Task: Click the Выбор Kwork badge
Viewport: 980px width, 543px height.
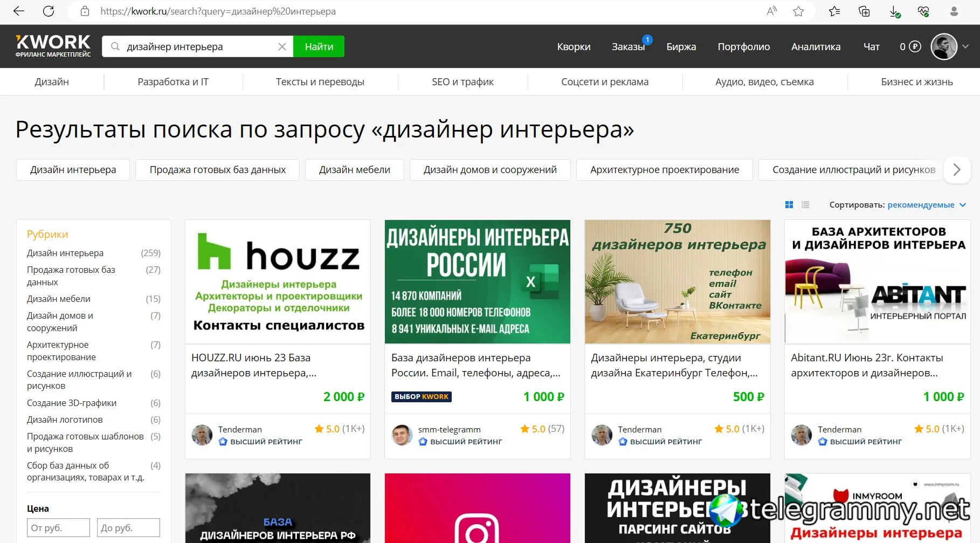Action: pyautogui.click(x=422, y=397)
